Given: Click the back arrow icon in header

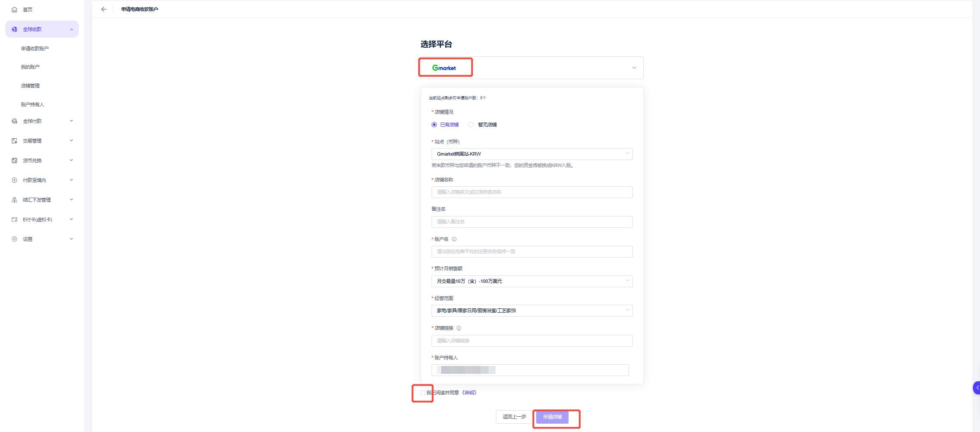Looking at the screenshot, I should point(104,9).
